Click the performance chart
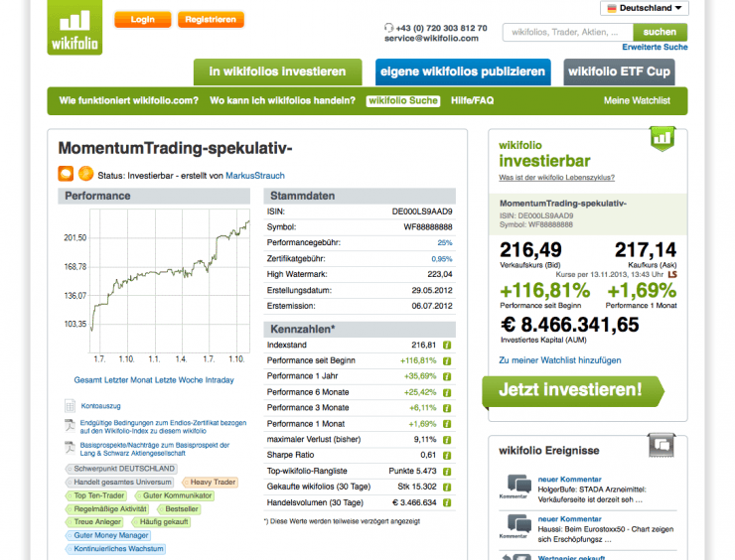 (170, 281)
